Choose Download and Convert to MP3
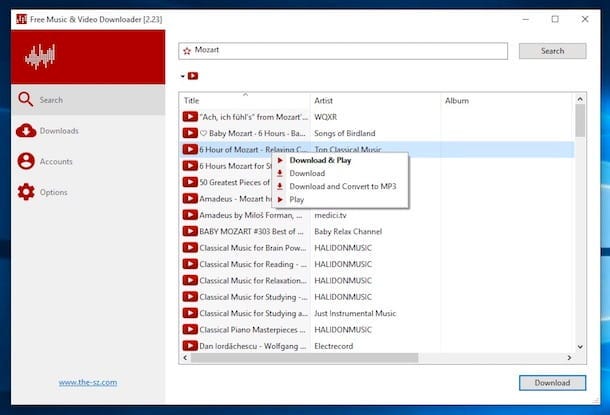 click(343, 186)
